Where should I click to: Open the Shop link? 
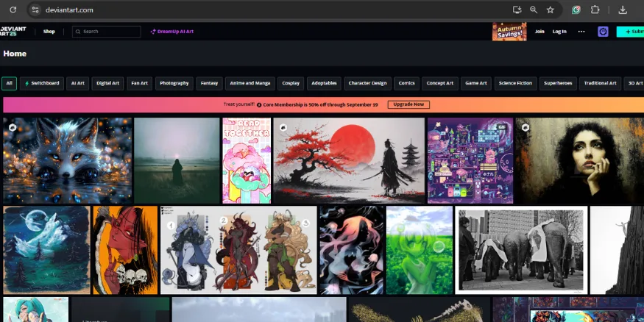49,32
